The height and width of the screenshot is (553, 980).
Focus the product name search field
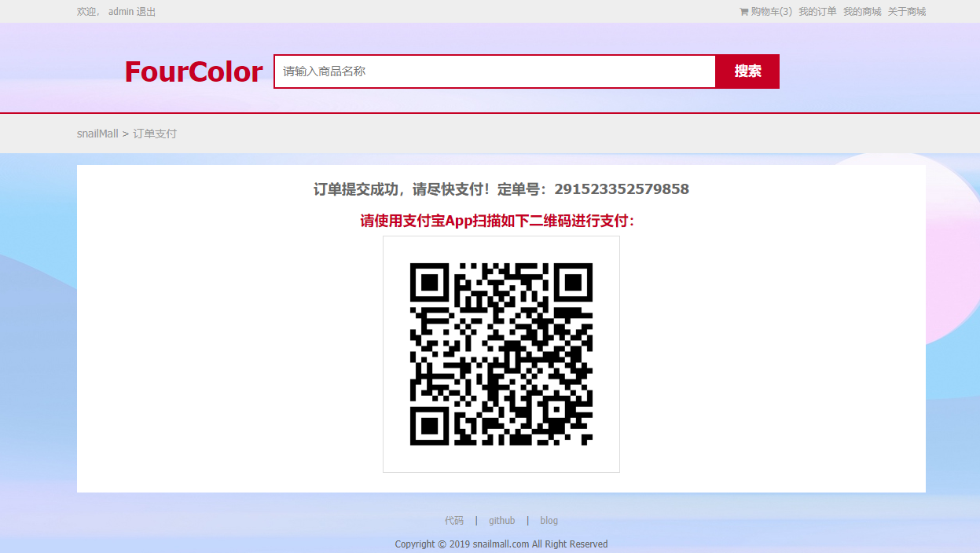point(495,71)
